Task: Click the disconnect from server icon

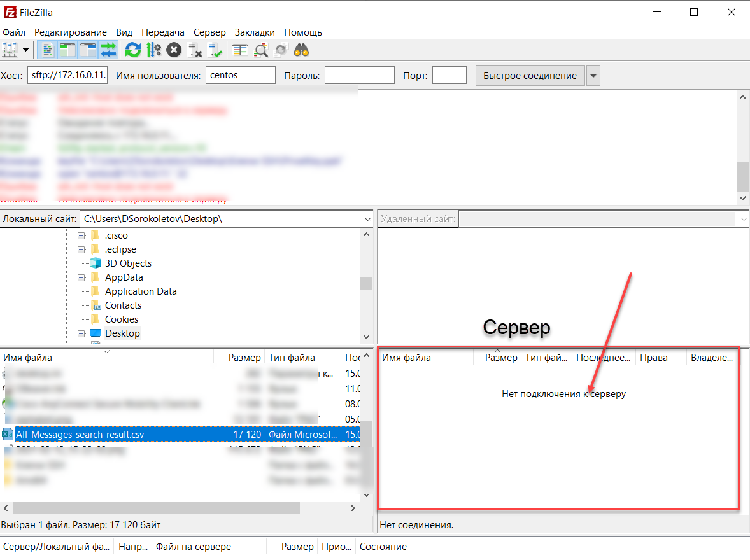Action: [x=195, y=50]
